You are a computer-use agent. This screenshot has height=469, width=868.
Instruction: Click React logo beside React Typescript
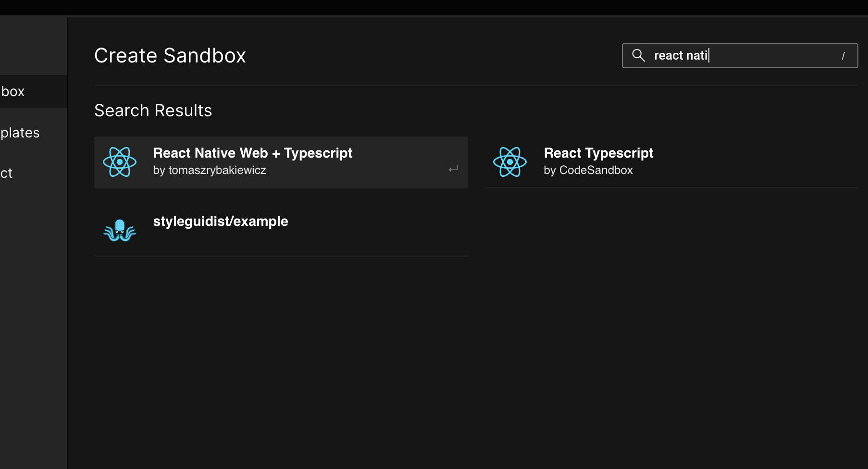coord(510,162)
